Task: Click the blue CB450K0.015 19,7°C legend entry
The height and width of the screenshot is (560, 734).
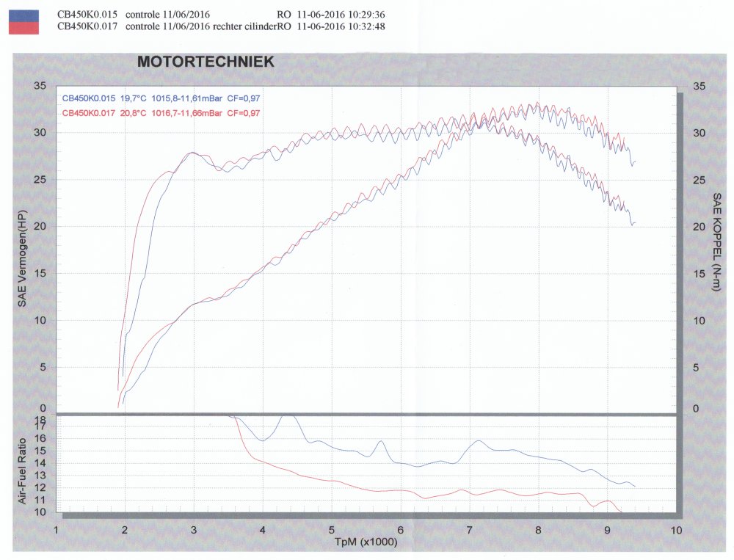Action: click(x=161, y=98)
